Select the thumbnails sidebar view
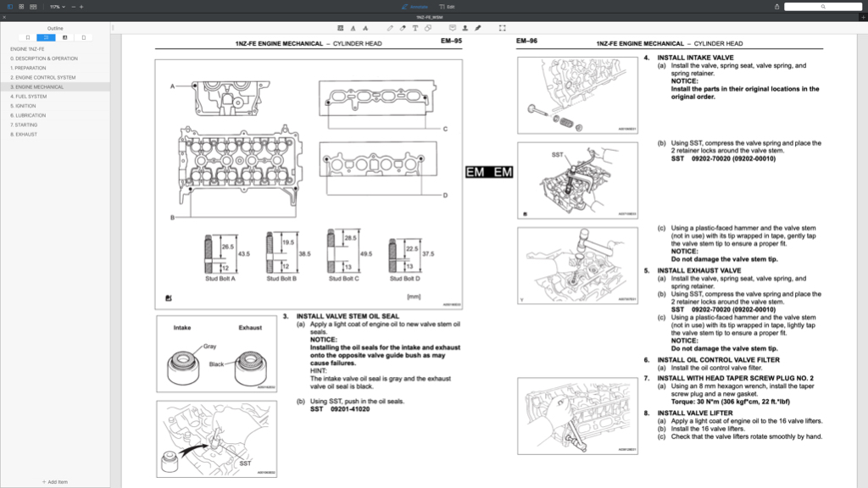The height and width of the screenshot is (488, 868). click(84, 37)
